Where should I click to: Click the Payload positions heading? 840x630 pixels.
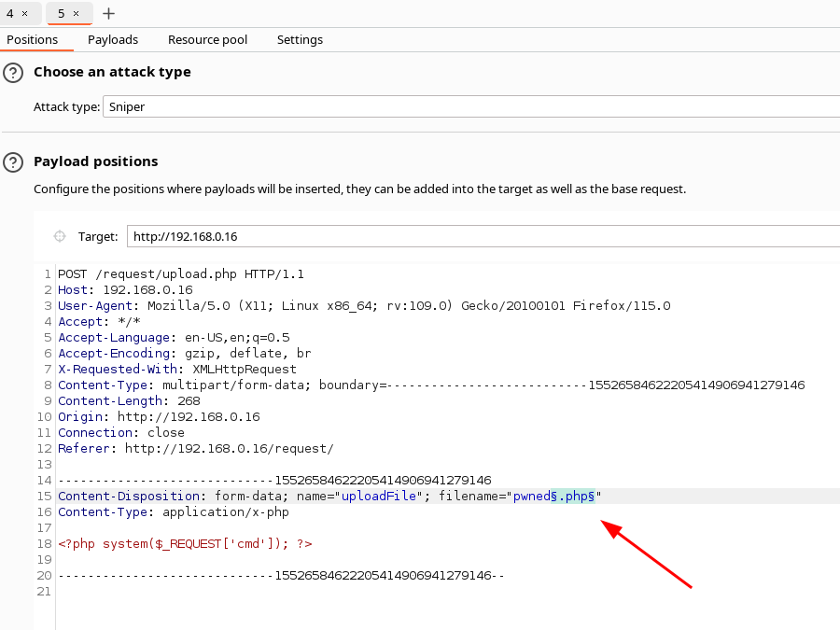96,161
